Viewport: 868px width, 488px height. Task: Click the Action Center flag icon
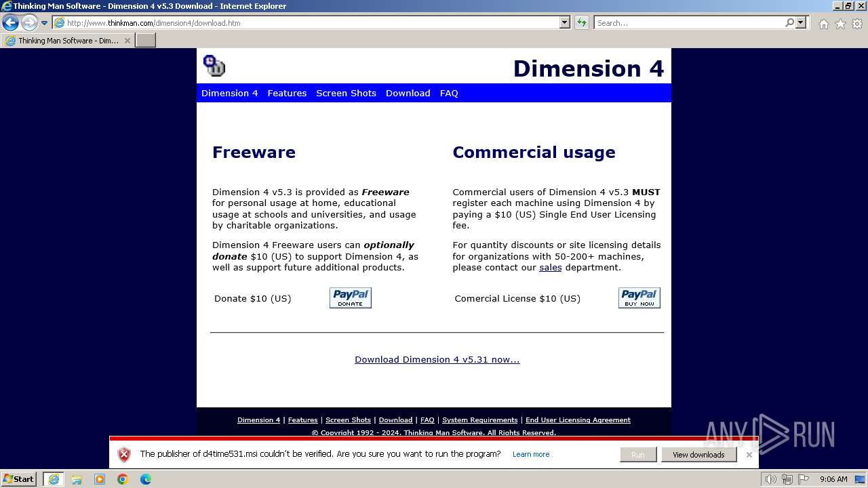[x=804, y=479]
